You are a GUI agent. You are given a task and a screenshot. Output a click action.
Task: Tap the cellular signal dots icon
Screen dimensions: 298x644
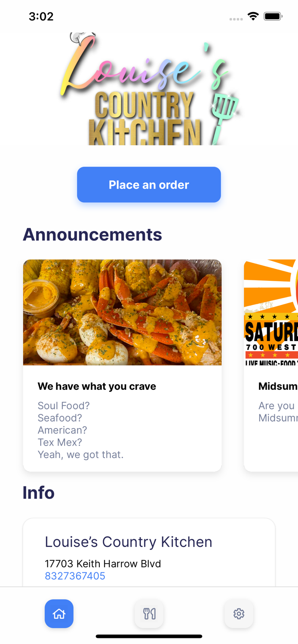[236, 19]
